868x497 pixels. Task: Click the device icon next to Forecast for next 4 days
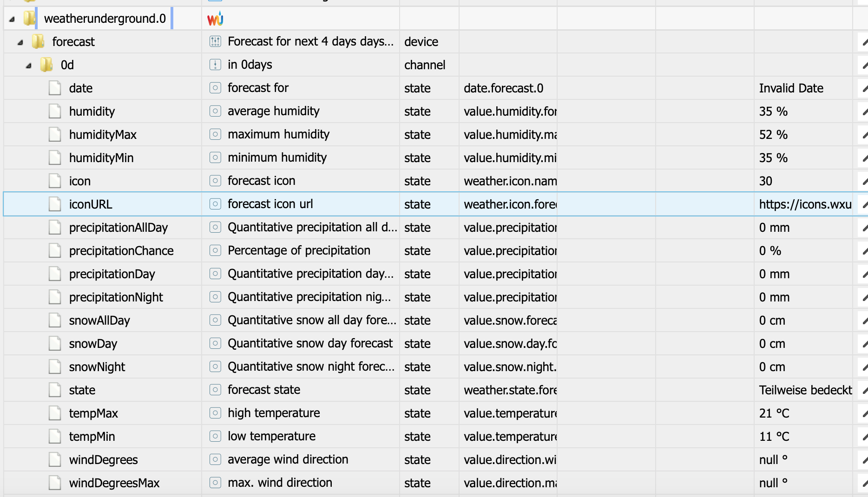tap(215, 41)
